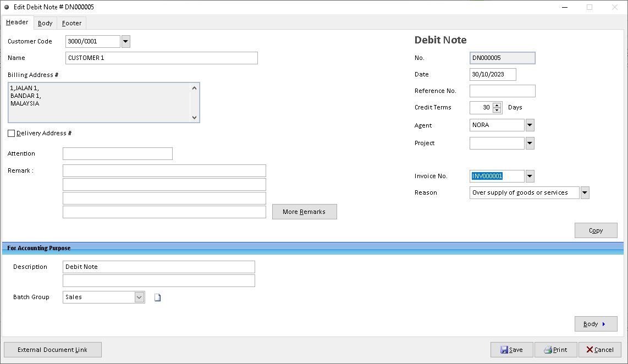This screenshot has height=364, width=628.
Task: Save the debit note
Action: (512, 350)
